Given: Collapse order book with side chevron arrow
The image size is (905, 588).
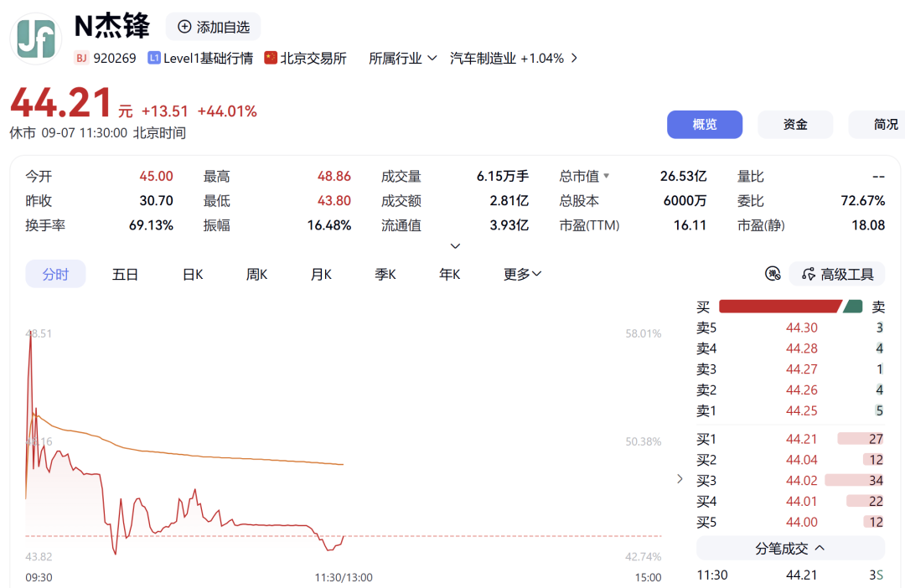Looking at the screenshot, I should 680,479.
